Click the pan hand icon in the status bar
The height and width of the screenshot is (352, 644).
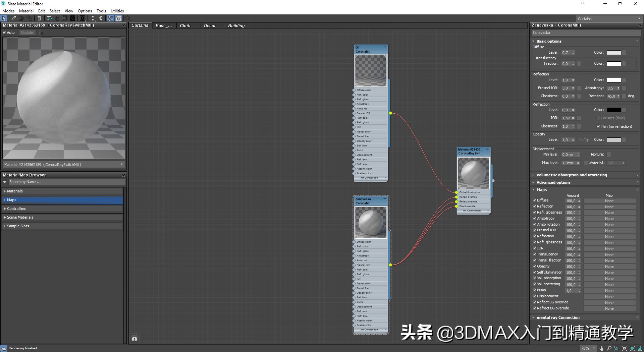(601, 348)
